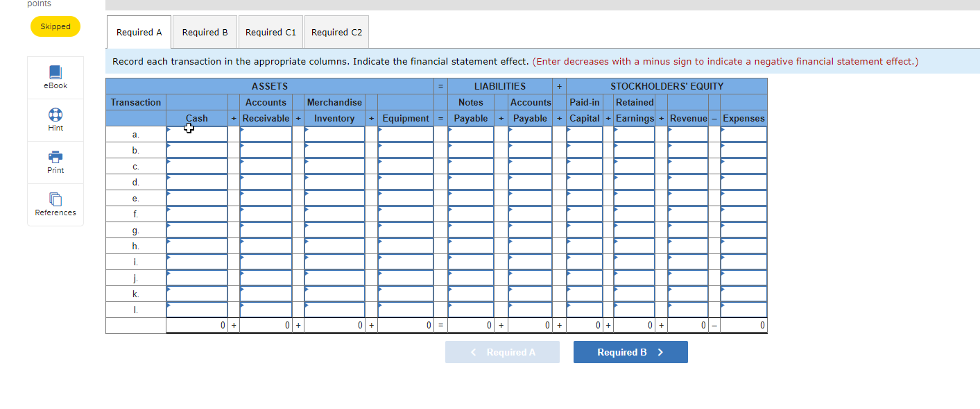Viewport: 980px width, 409px height.
Task: Open the Print option
Action: [x=55, y=162]
